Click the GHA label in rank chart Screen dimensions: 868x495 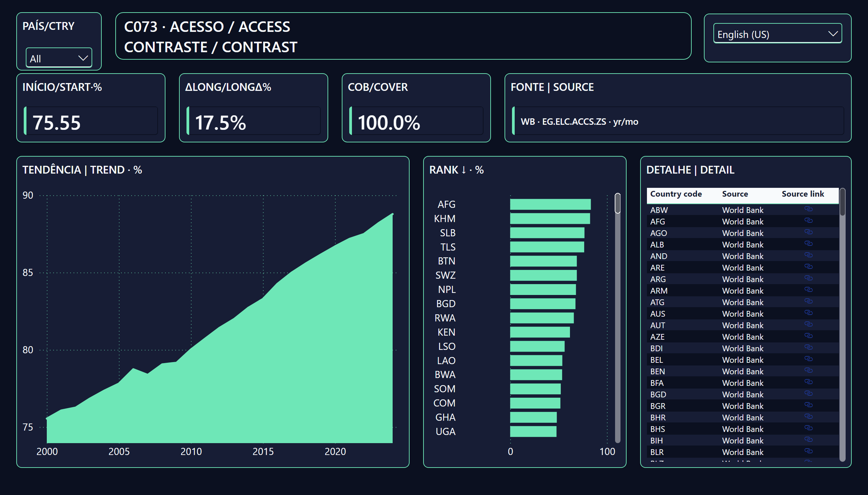tap(446, 417)
